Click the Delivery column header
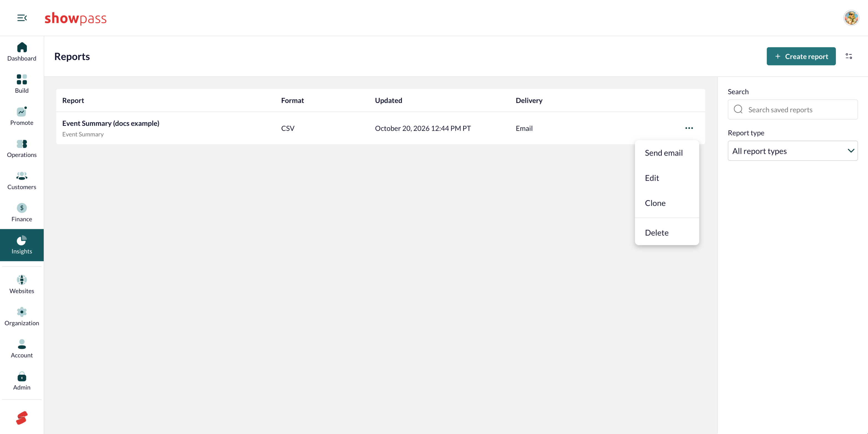The width and height of the screenshot is (868, 434). (529, 100)
